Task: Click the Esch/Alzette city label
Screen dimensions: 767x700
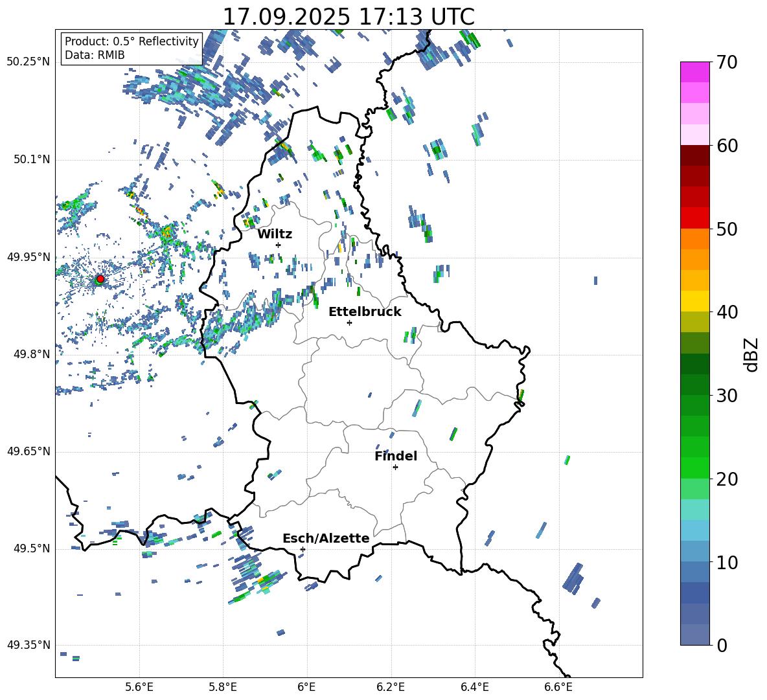Action: pos(326,539)
